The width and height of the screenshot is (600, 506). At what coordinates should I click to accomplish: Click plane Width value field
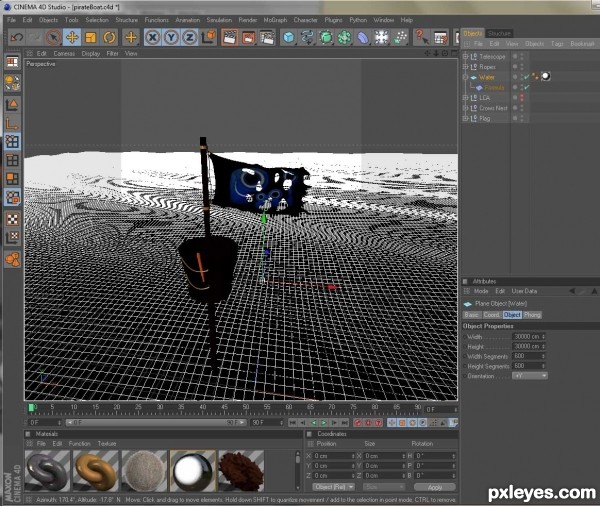529,337
